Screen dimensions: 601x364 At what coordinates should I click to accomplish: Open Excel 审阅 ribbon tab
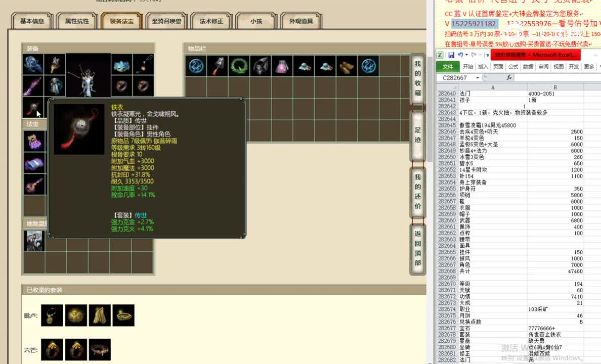point(543,67)
